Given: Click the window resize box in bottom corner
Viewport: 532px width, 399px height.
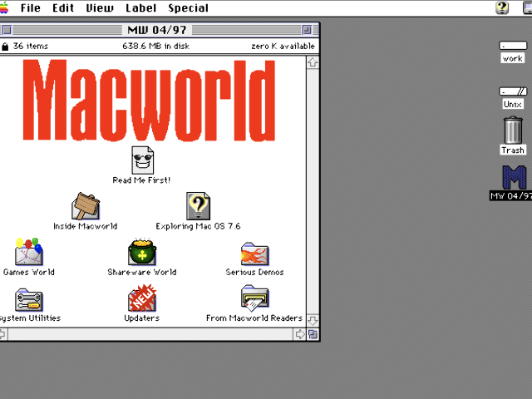Looking at the screenshot, I should coord(313,334).
